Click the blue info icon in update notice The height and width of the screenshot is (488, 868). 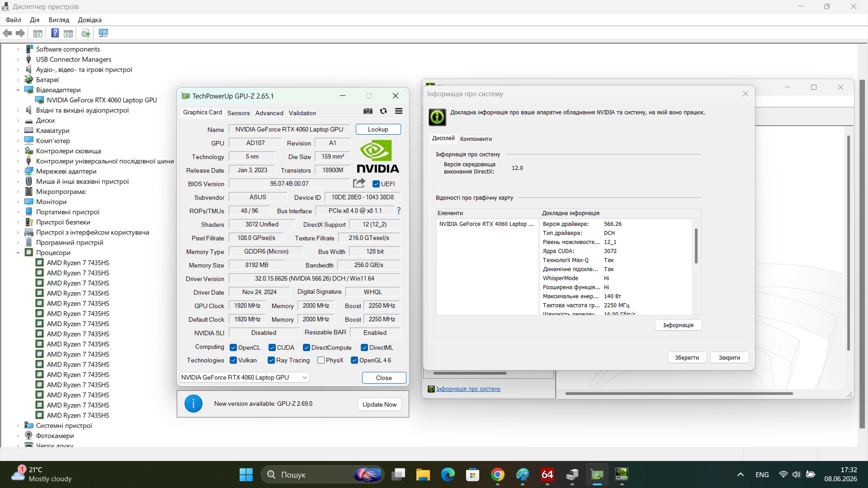193,404
